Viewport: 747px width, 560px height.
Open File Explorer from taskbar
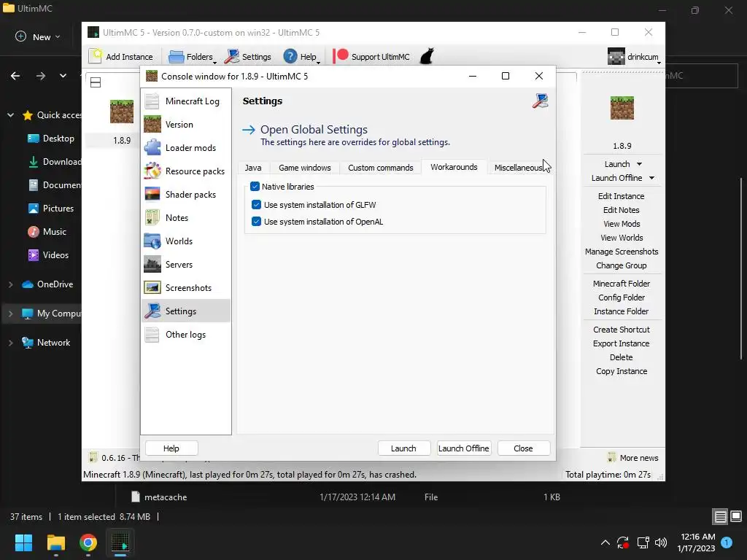[x=55, y=542]
